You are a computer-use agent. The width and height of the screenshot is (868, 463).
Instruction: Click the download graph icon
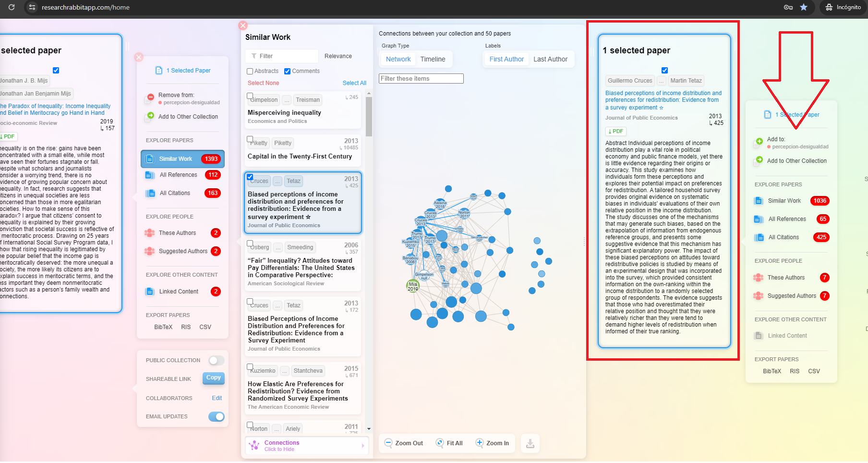530,443
